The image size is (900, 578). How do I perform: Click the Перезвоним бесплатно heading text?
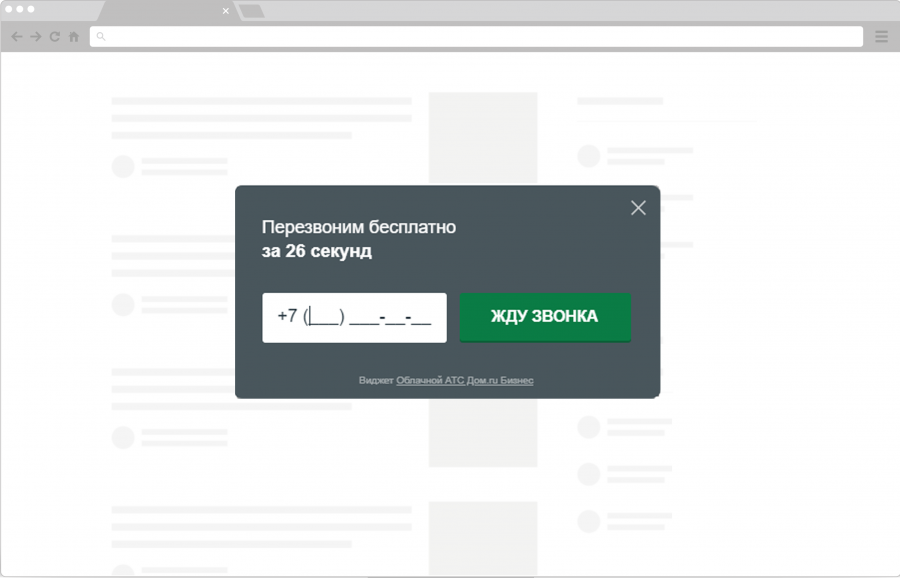pos(358,227)
